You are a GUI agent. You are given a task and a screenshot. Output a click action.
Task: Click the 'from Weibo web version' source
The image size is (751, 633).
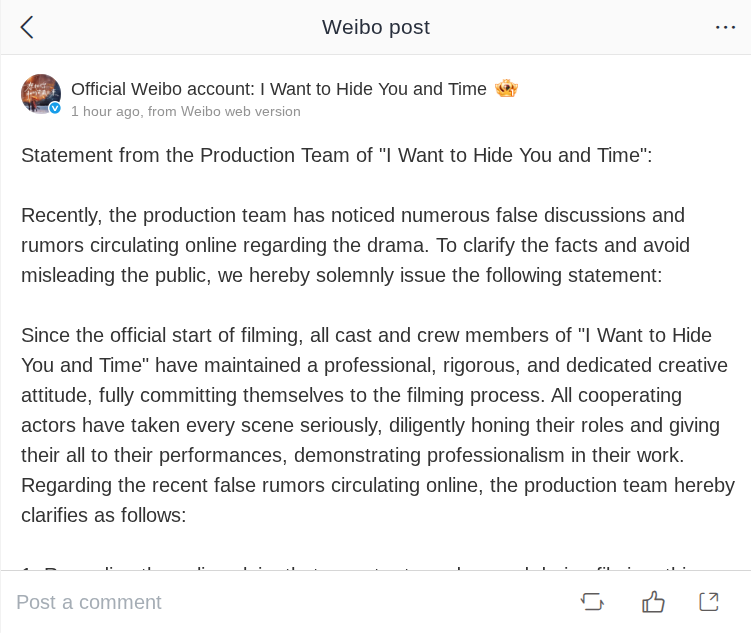click(x=224, y=112)
